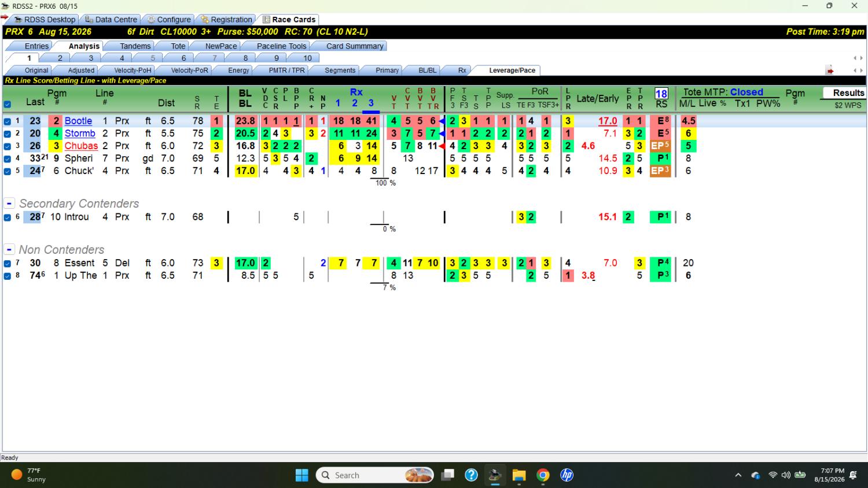Select race number 8 tab
This screenshot has height=488, width=868.
click(x=245, y=58)
